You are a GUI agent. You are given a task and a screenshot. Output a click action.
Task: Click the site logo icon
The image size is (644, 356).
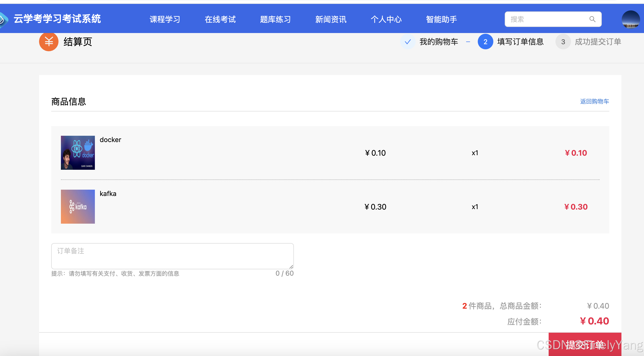3,19
